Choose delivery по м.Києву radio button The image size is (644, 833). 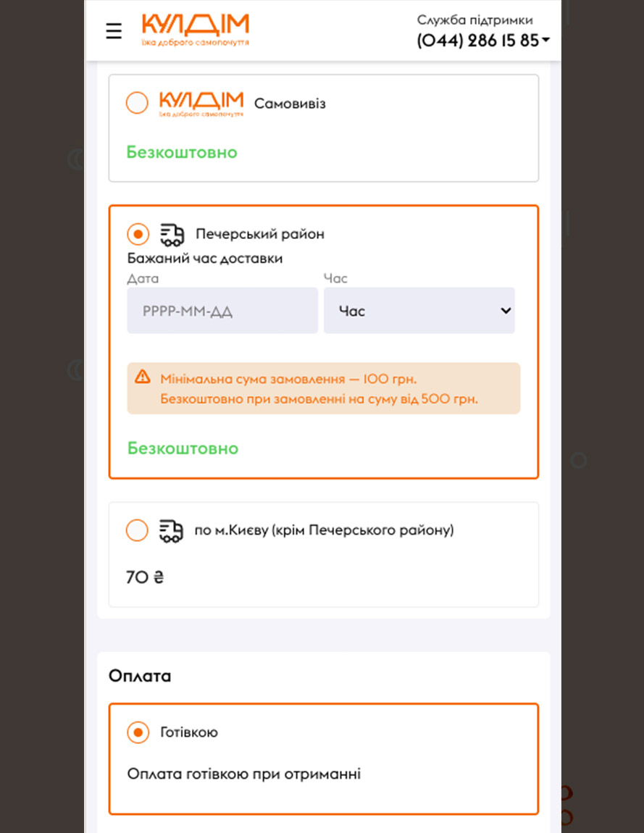click(x=137, y=530)
